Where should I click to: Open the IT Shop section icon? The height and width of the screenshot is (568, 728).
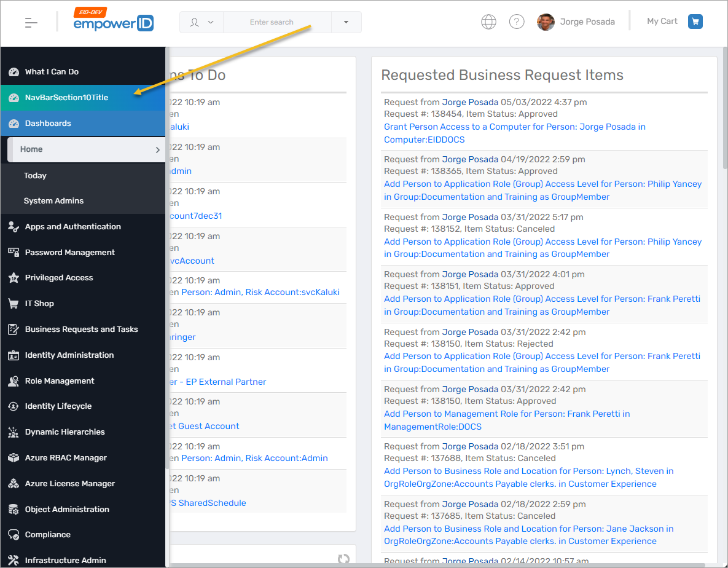coord(13,303)
